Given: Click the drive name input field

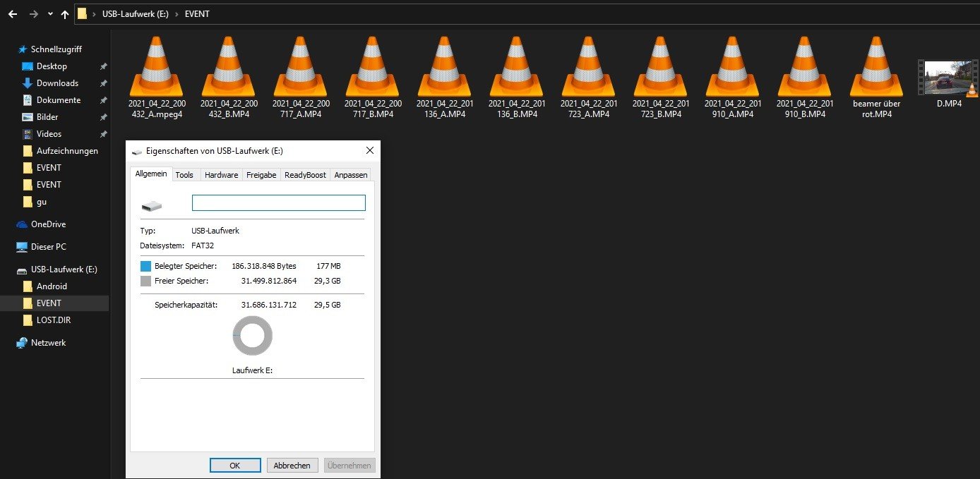Looking at the screenshot, I should 279,203.
